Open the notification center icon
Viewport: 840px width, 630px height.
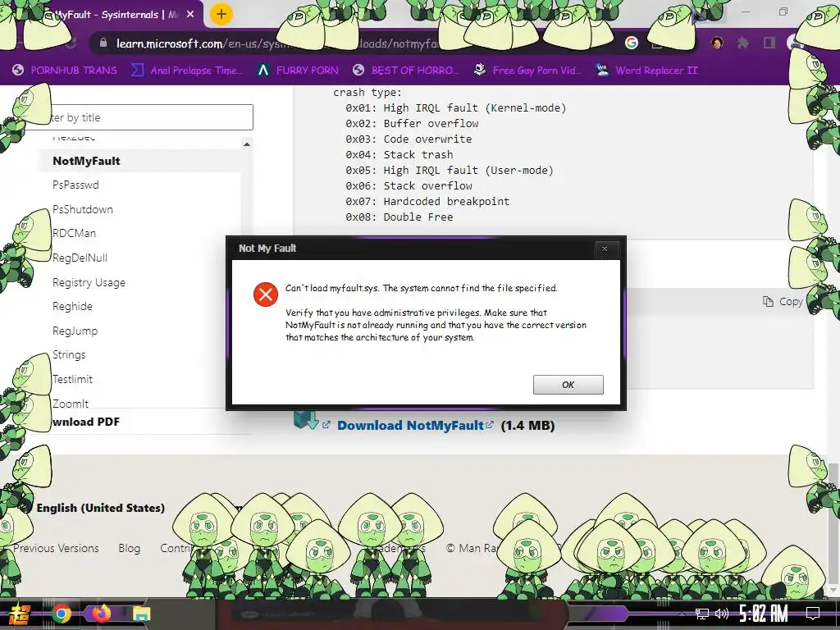[813, 614]
